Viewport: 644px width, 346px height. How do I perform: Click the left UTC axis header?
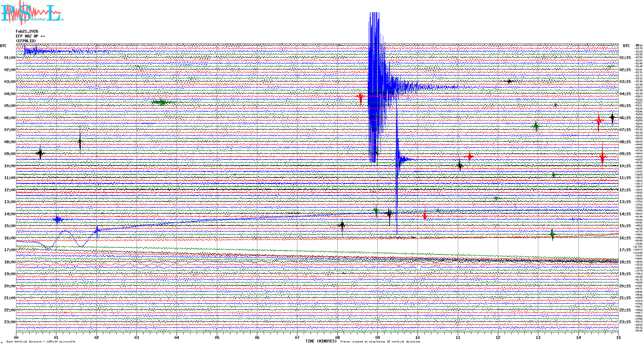(3, 46)
